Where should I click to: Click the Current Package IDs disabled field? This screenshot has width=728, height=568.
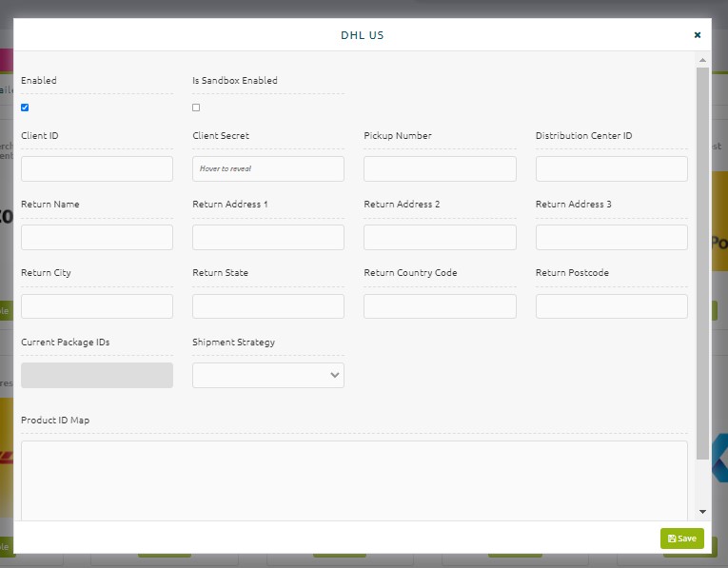pos(97,375)
